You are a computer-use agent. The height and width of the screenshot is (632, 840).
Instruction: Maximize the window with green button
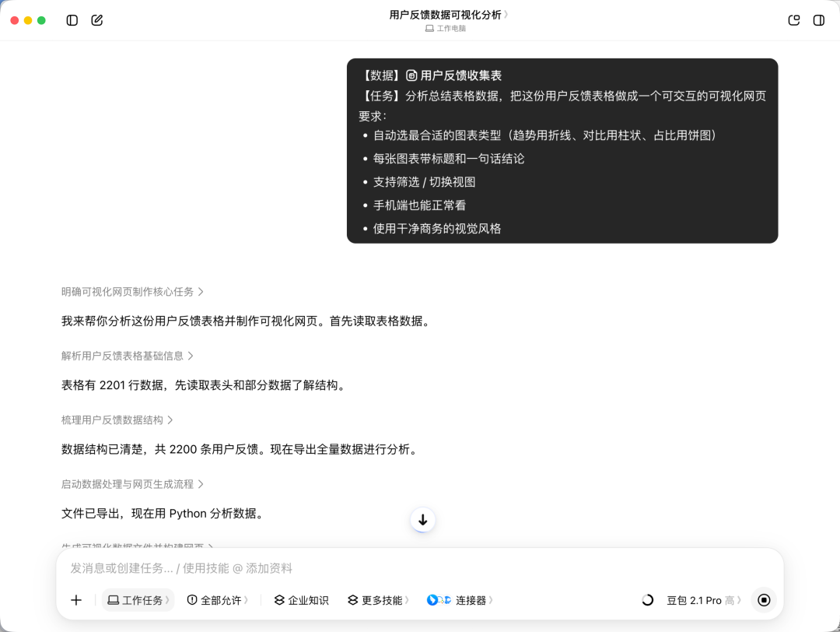pos(41,20)
